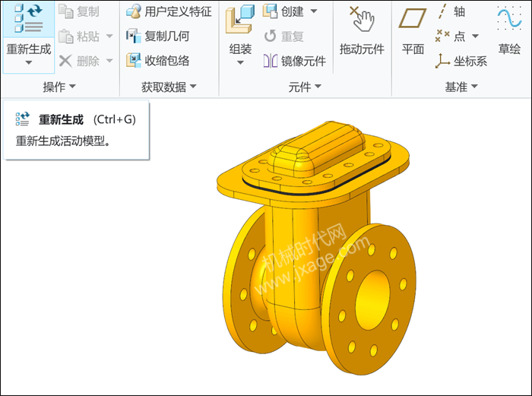Expand the 删除 options arrow
532x396 pixels.
pyautogui.click(x=109, y=61)
